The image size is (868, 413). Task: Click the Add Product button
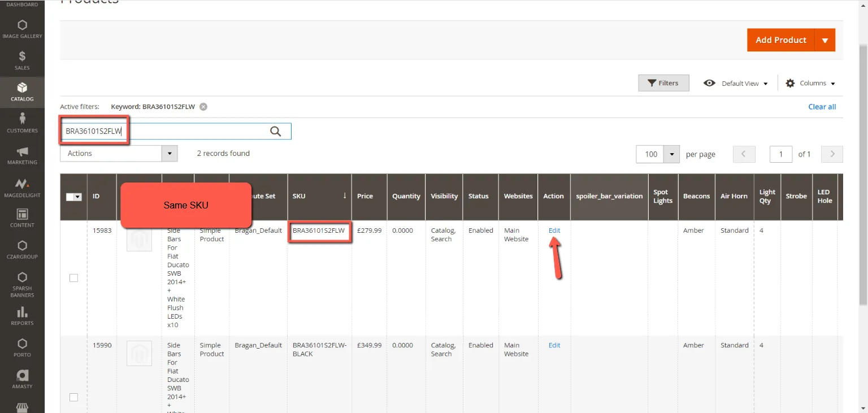[781, 40]
